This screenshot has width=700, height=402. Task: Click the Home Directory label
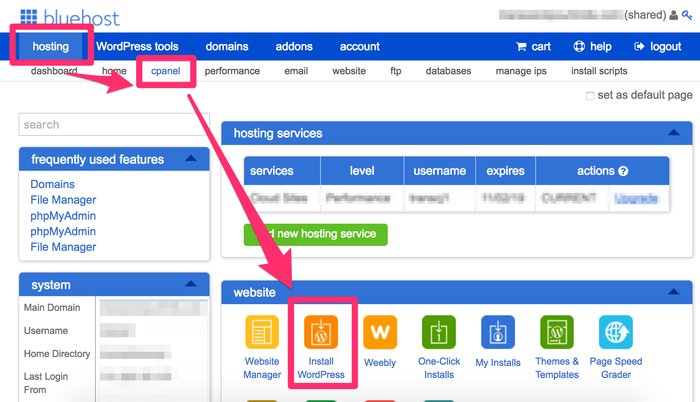[x=57, y=354]
